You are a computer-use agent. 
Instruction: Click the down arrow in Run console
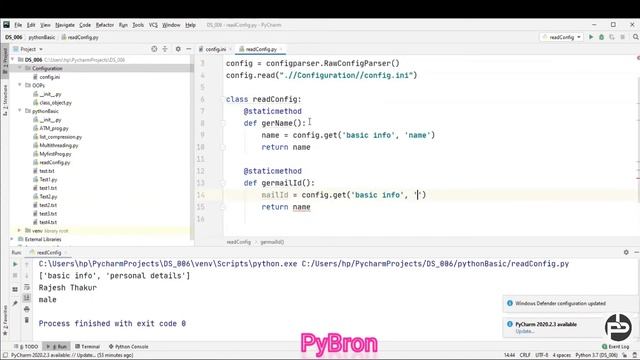pos(27,276)
